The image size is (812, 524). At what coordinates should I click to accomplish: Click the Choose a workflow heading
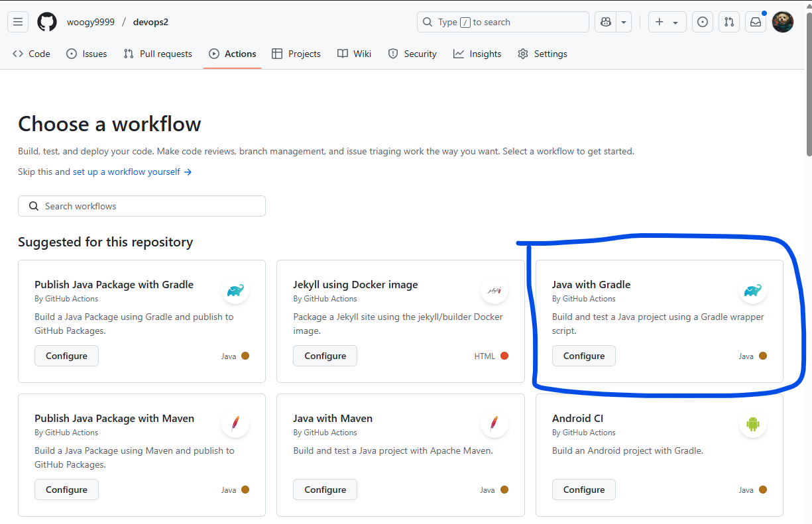(x=109, y=124)
